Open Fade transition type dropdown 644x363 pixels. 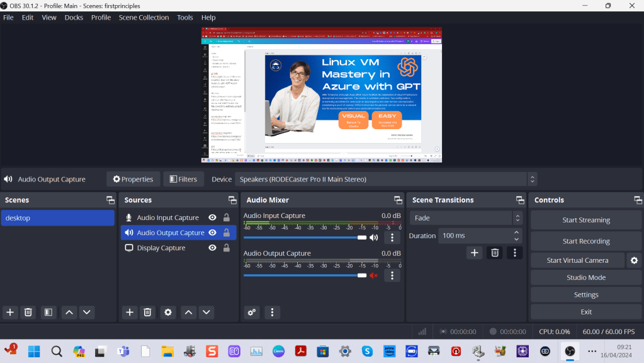coord(466,218)
